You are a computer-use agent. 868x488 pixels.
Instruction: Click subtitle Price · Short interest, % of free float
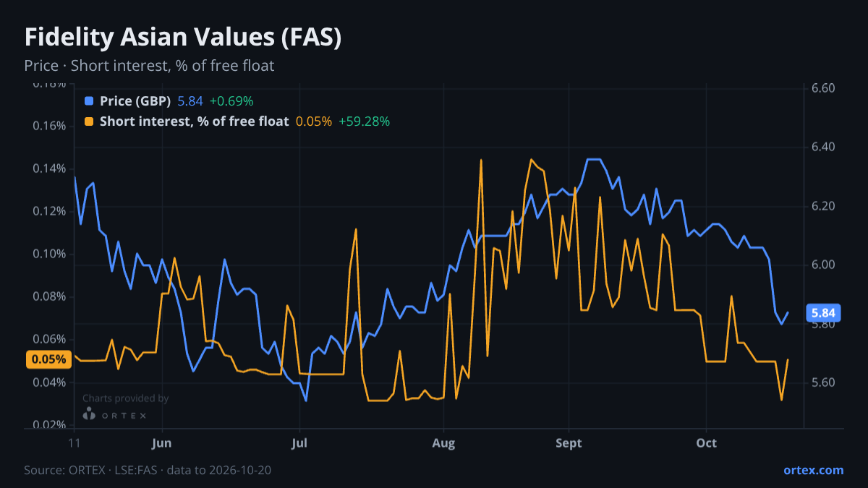pos(149,66)
